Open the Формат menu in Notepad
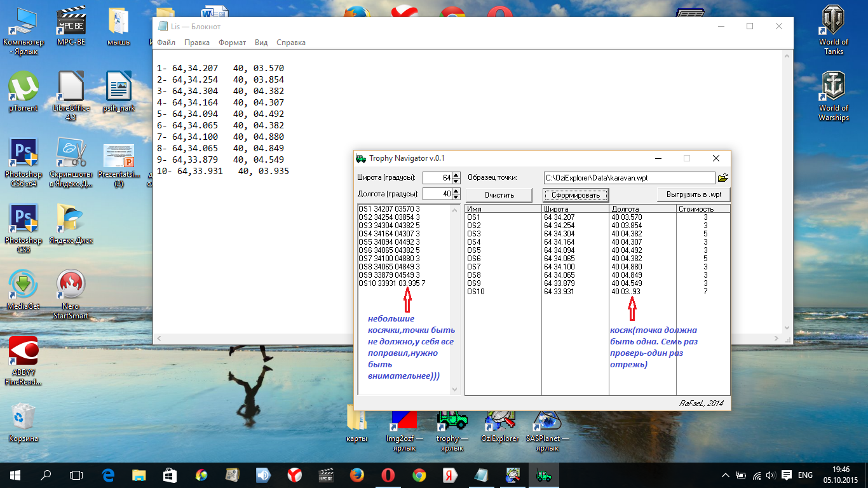The height and width of the screenshot is (488, 868). (232, 43)
